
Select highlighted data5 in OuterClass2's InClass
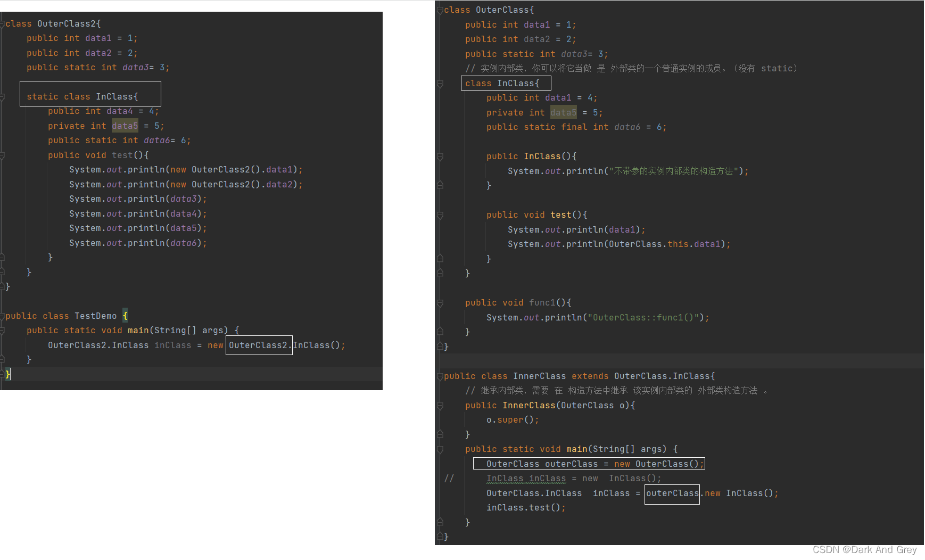pos(125,126)
